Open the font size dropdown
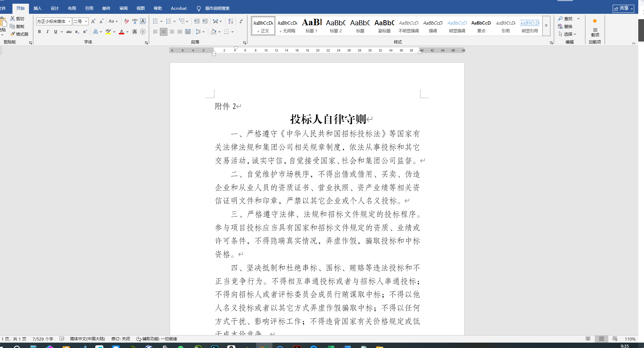Viewport: 644px width, 348px height. click(86, 22)
